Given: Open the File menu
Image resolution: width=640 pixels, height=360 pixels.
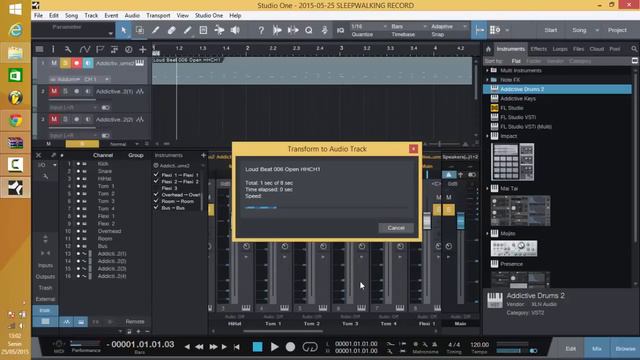Looking at the screenshot, I should tap(38, 16).
